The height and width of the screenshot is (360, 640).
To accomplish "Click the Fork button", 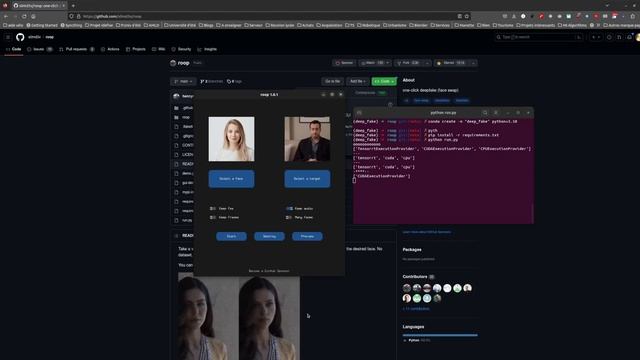I will [409, 63].
